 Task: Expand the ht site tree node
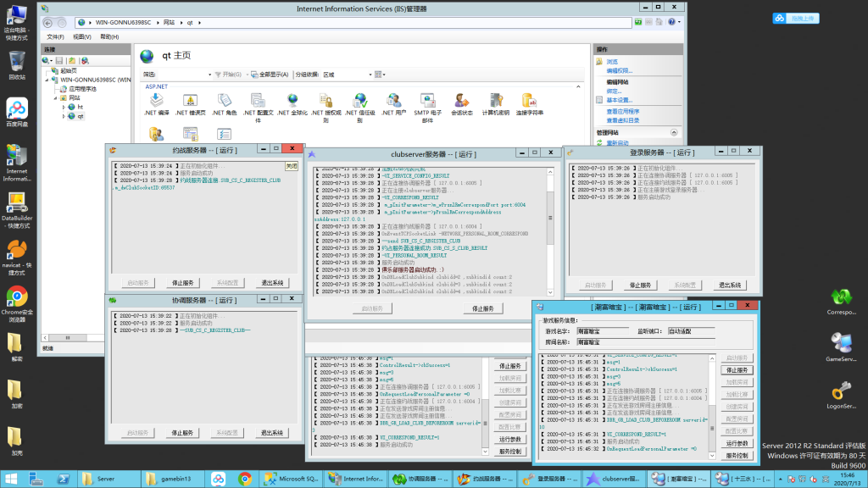pos(64,108)
